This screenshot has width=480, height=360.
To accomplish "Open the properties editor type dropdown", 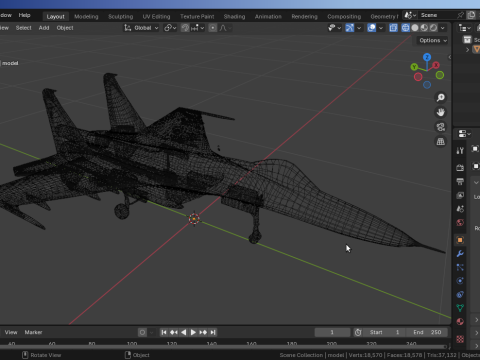I will tap(464, 134).
